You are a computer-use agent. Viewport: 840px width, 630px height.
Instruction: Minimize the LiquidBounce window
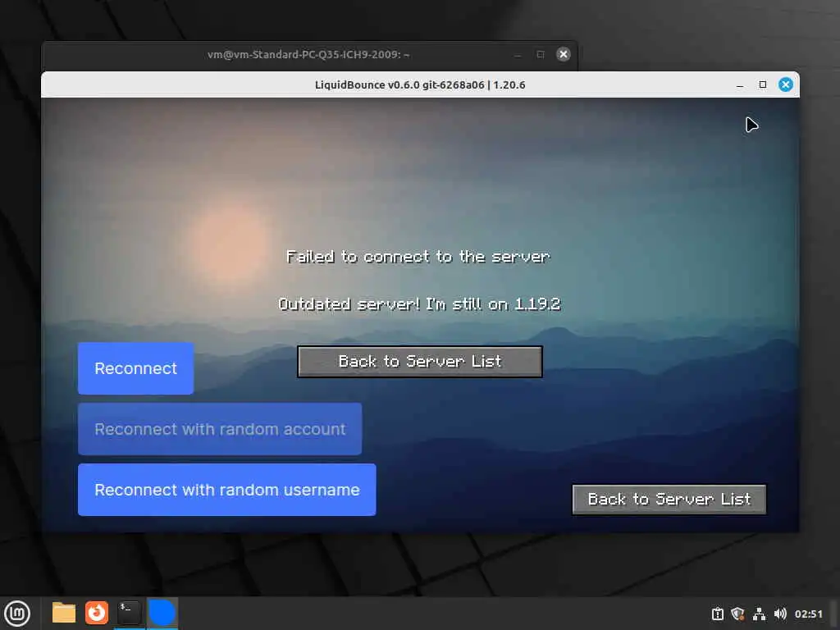[740, 85]
